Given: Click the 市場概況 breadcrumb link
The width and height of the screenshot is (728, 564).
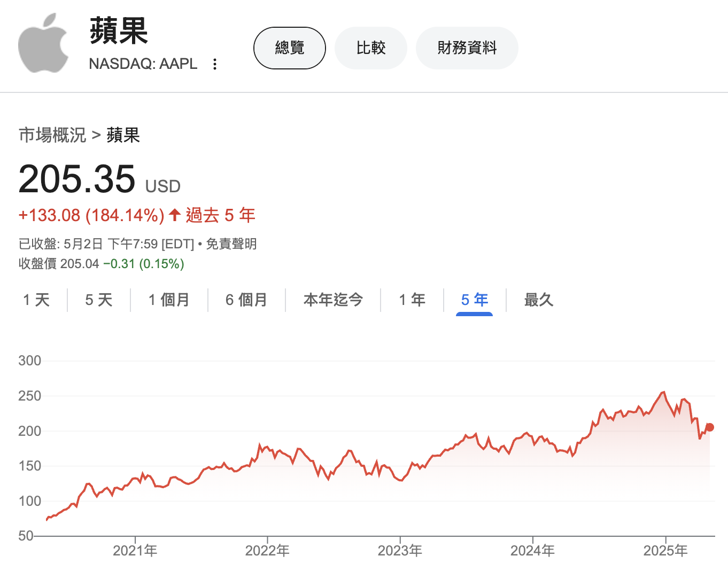Looking at the screenshot, I should [53, 135].
